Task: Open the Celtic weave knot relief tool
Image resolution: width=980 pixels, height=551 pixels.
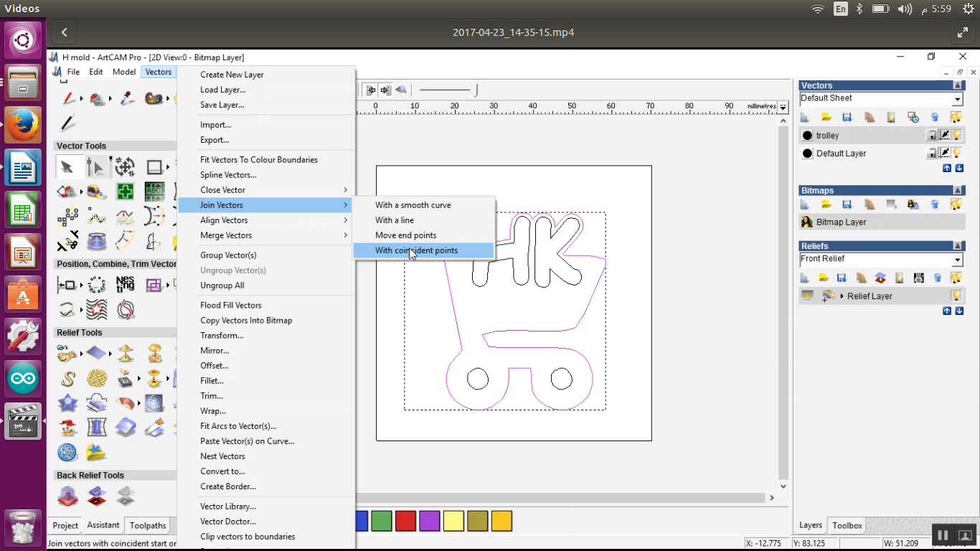Action: pos(96,378)
